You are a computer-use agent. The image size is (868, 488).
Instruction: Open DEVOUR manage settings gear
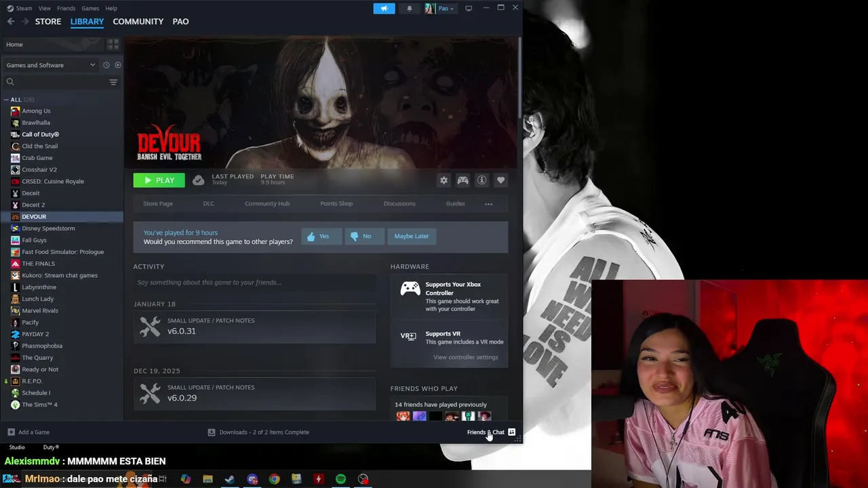(443, 180)
